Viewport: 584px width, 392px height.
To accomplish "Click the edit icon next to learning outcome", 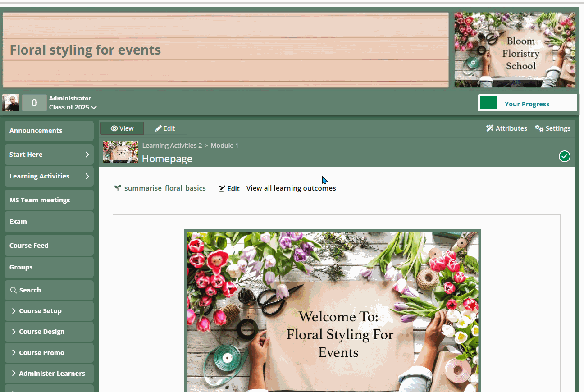I will pos(222,188).
